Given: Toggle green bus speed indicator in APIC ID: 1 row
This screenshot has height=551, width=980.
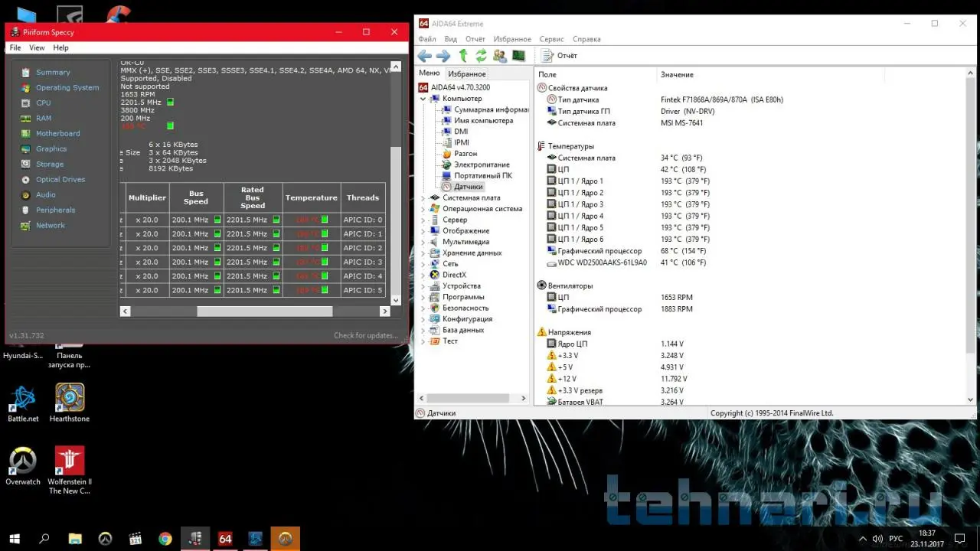Looking at the screenshot, I should pos(217,233).
